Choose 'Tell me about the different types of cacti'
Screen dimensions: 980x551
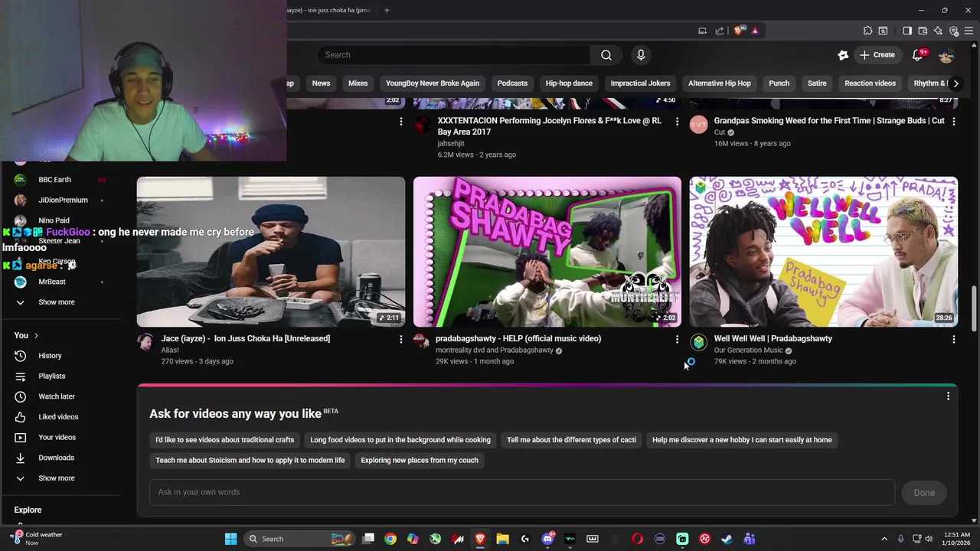(571, 440)
